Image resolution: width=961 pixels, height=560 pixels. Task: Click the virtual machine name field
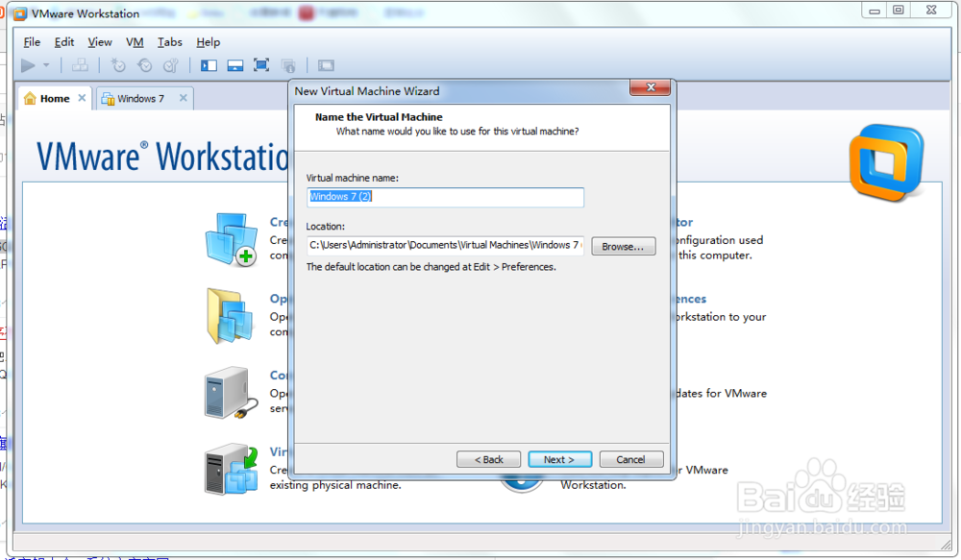pos(445,197)
